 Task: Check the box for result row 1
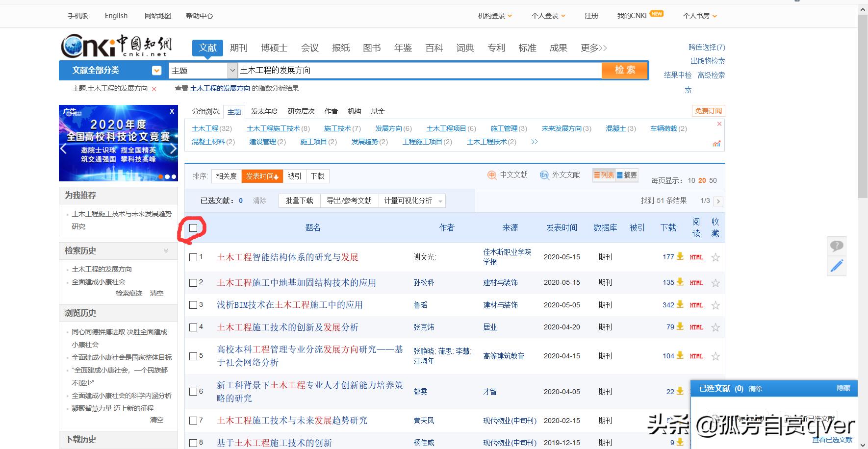(193, 257)
